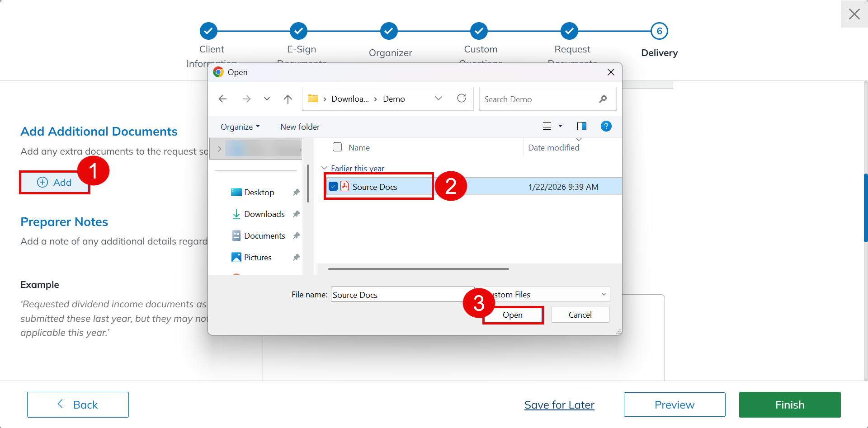The image size is (868, 428).
Task: Uncheck the Source Docs file checkbox
Action: coord(334,186)
